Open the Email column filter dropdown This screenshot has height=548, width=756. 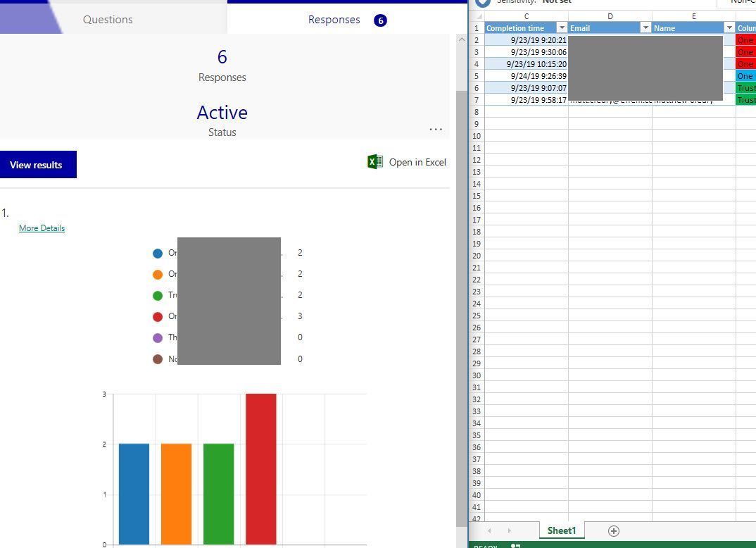click(x=645, y=27)
